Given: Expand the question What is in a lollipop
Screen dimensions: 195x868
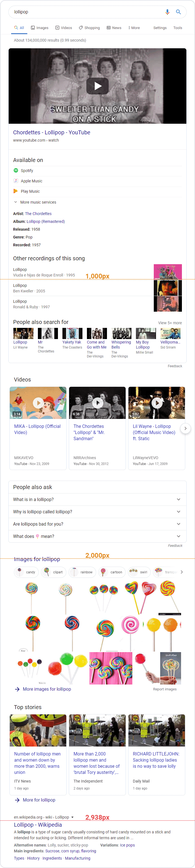Looking at the screenshot, I should [179, 499].
